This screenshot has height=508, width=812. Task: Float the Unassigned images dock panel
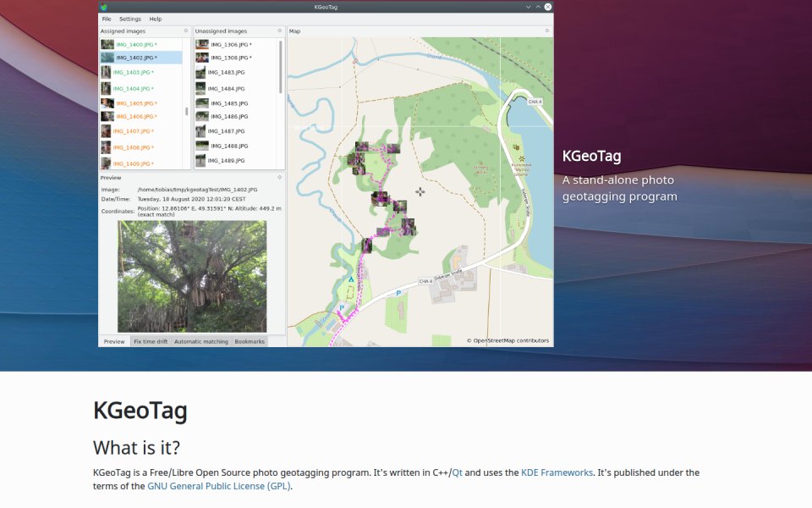pyautogui.click(x=280, y=31)
